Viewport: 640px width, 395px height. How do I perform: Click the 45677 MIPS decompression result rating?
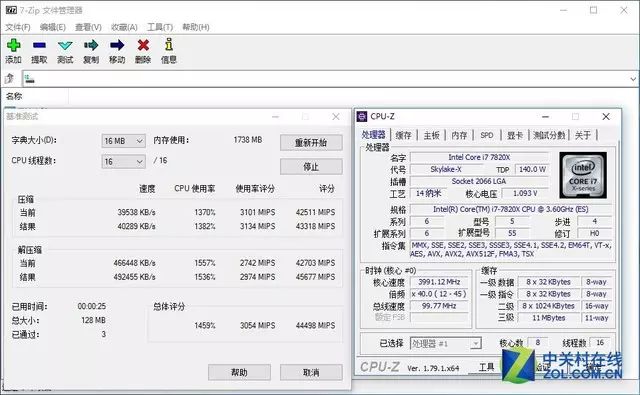coord(315,277)
